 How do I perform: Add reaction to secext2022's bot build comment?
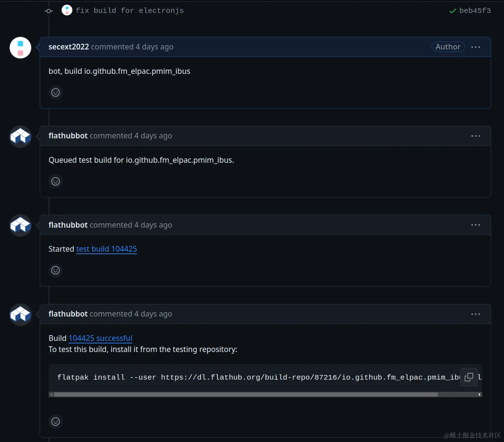56,92
